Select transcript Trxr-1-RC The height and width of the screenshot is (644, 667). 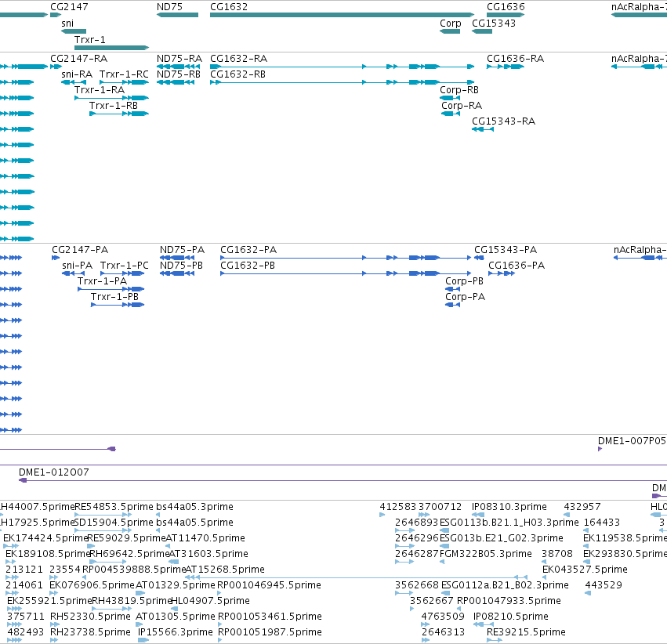[x=124, y=82]
